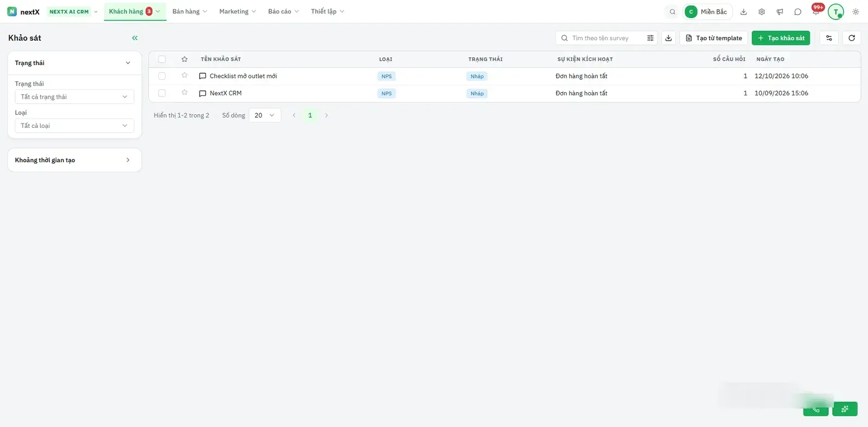Select all surveys with header checkbox
The image size is (868, 427).
coord(162,59)
